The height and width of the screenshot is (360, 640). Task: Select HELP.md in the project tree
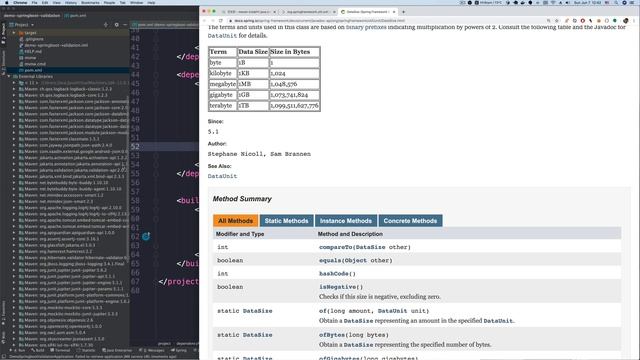point(33,51)
